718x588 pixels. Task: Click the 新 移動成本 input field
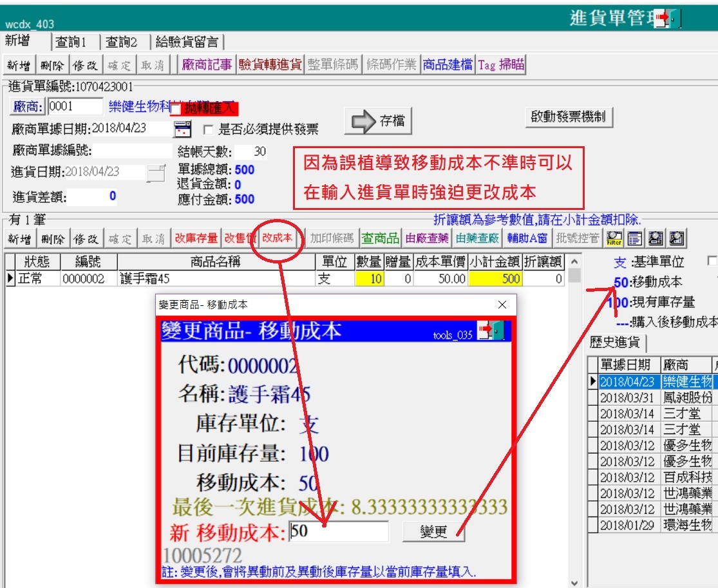(338, 532)
